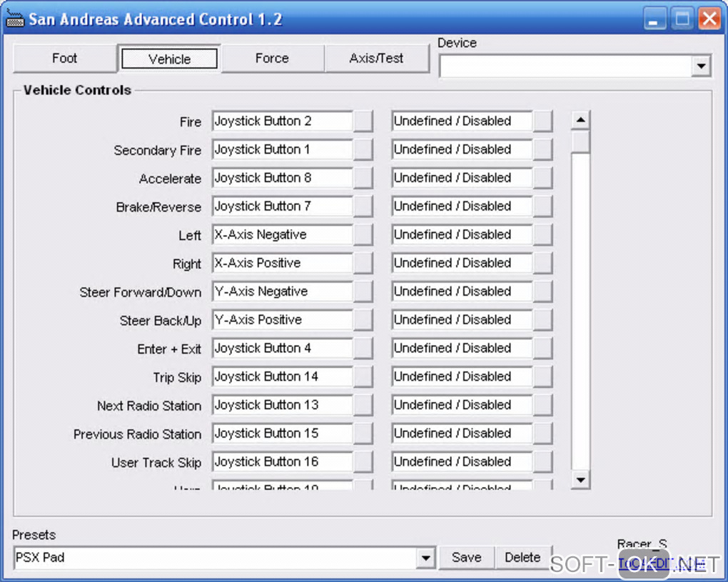
Task: Open the Force tab
Action: coord(273,59)
